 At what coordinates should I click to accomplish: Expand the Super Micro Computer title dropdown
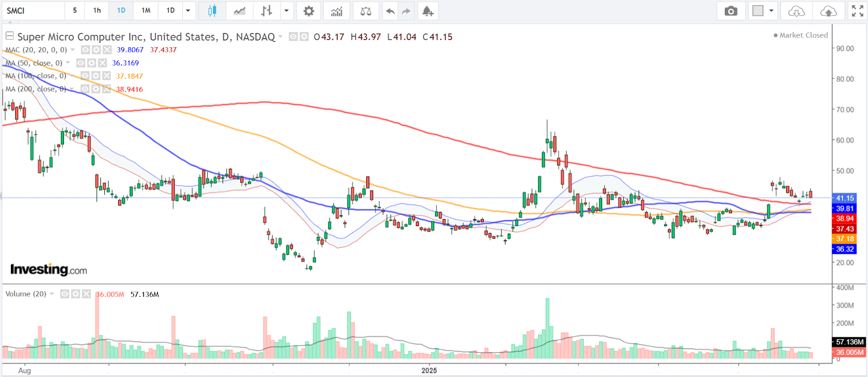pos(280,37)
